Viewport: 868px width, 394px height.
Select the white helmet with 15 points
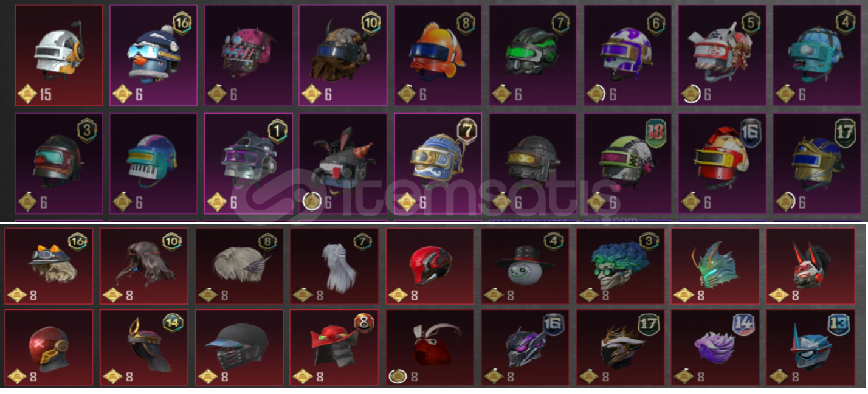tap(59, 55)
